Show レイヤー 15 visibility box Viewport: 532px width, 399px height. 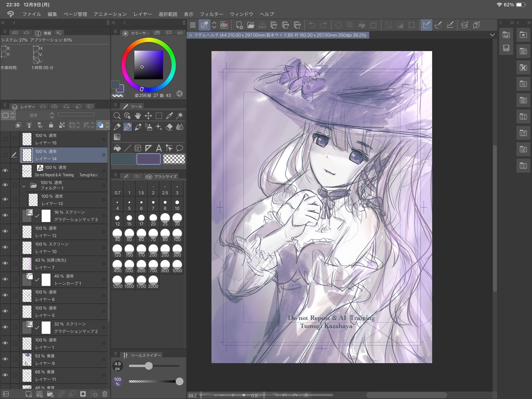pos(5,139)
